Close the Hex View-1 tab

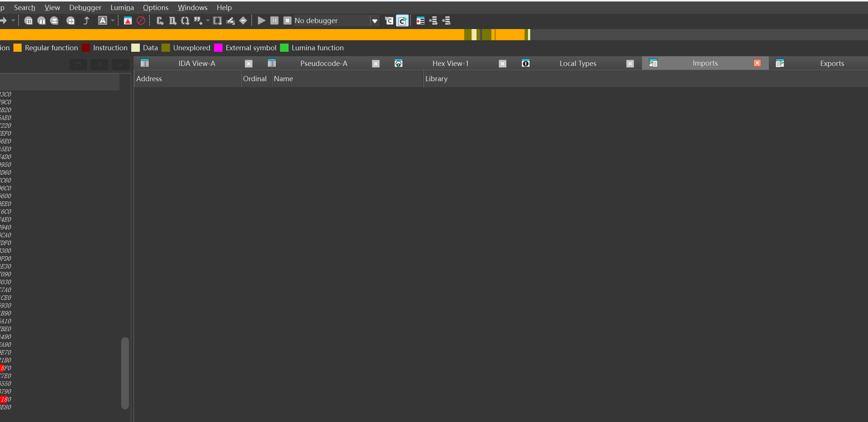503,64
